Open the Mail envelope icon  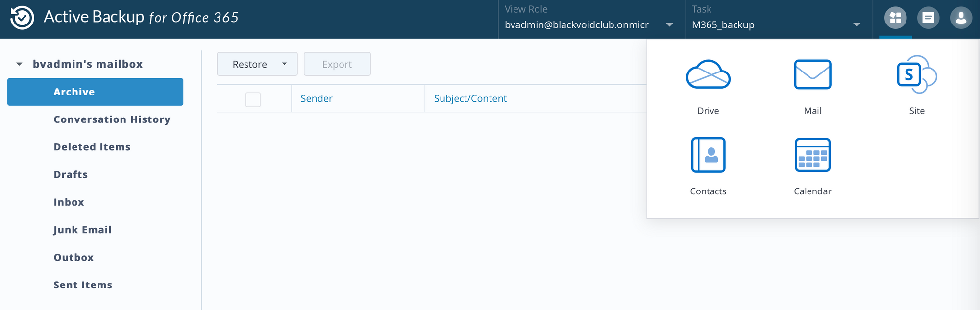tap(812, 74)
